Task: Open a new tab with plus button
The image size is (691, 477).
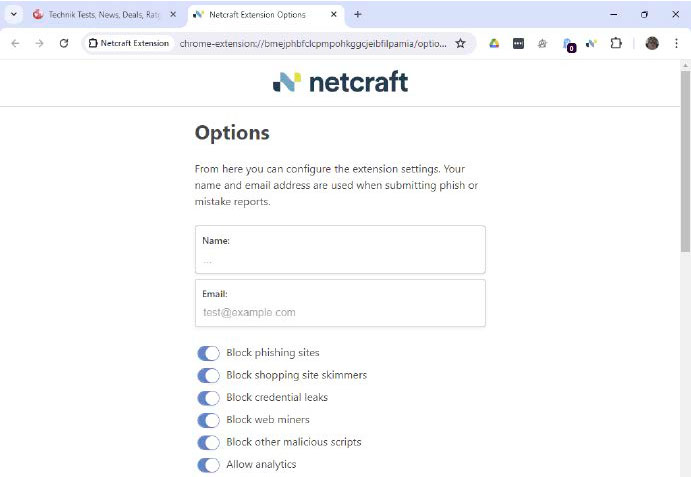Action: pyautogui.click(x=358, y=14)
